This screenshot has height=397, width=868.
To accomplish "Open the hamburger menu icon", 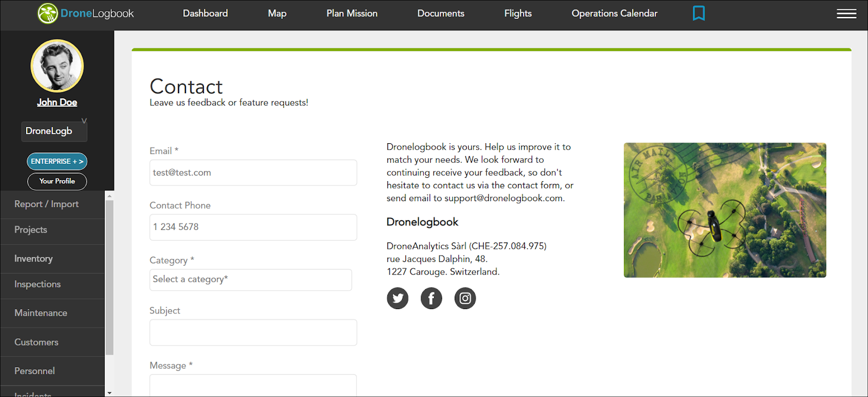I will (x=846, y=14).
